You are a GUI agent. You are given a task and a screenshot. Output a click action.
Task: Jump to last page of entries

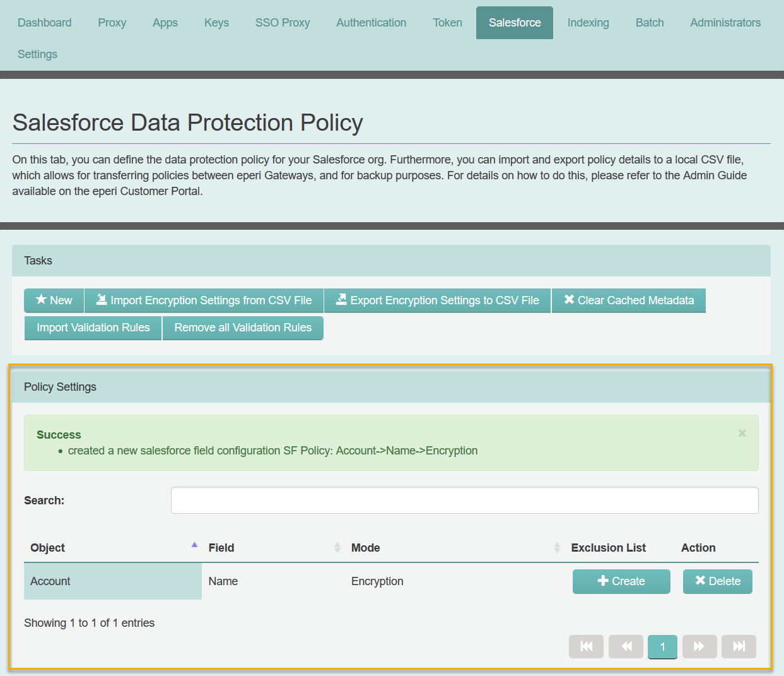(x=739, y=646)
